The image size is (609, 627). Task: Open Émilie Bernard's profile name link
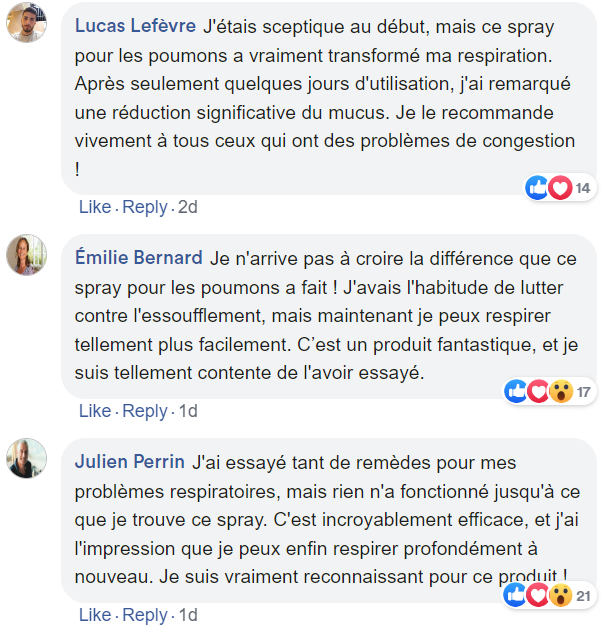pyautogui.click(x=139, y=257)
